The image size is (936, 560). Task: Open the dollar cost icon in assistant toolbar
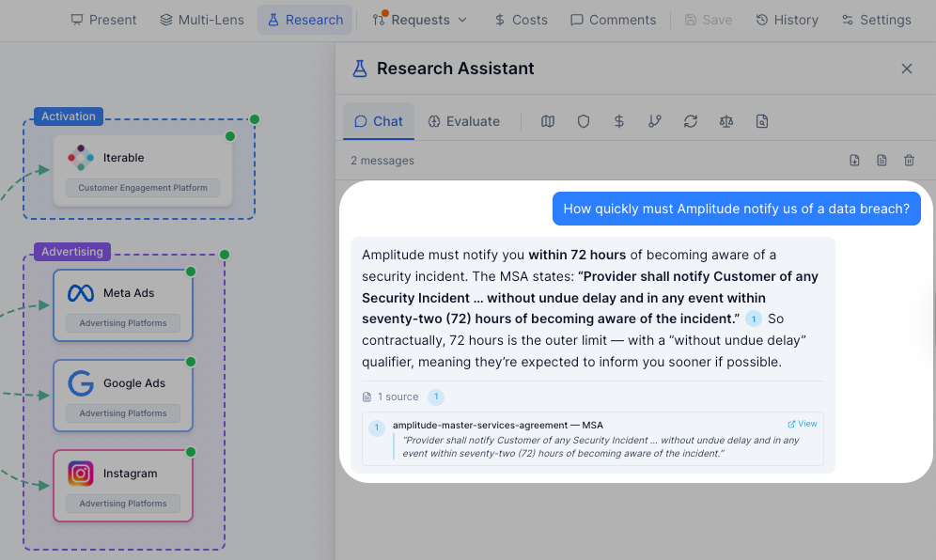point(618,120)
